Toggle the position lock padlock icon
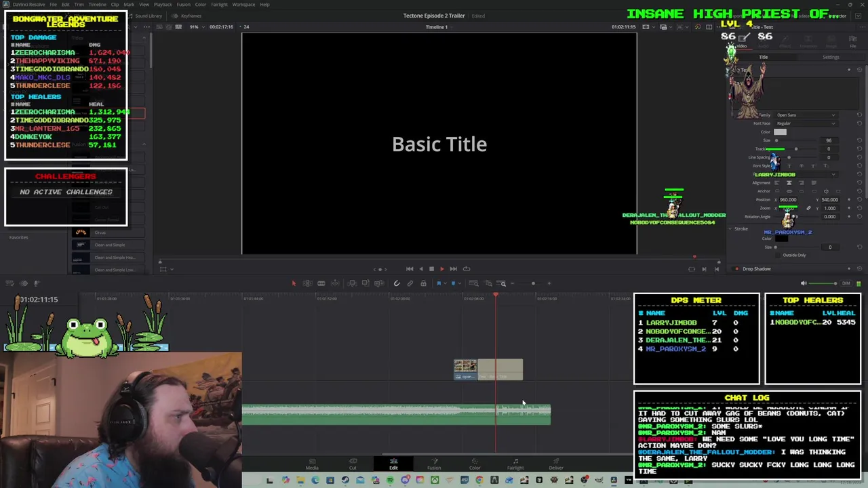This screenshot has height=488, width=868. coord(424,283)
